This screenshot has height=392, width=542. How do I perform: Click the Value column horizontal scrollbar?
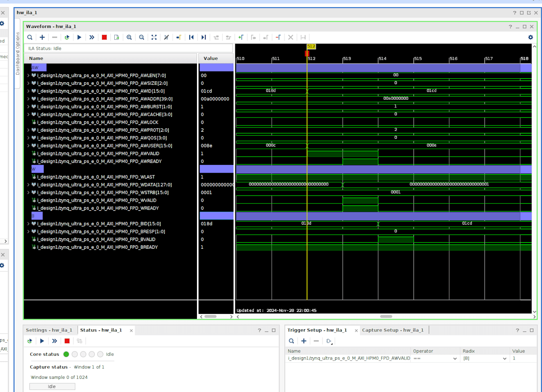[x=210, y=317]
